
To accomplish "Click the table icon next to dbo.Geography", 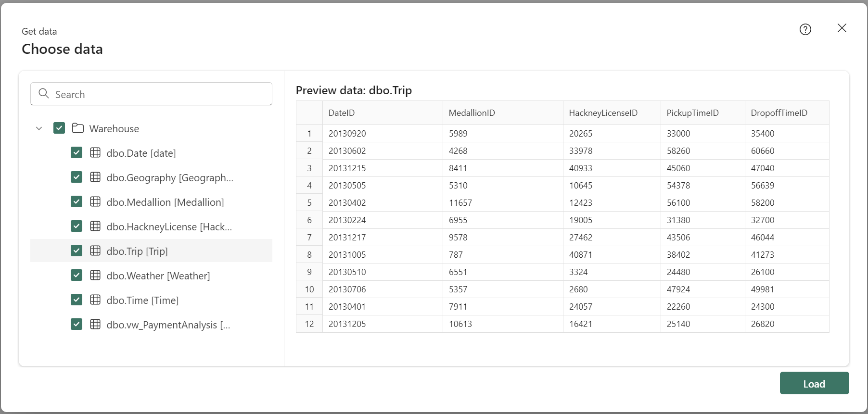I will point(95,177).
